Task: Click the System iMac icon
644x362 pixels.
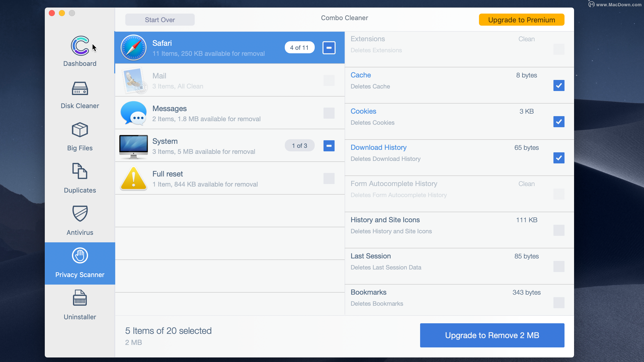Action: coord(134,146)
